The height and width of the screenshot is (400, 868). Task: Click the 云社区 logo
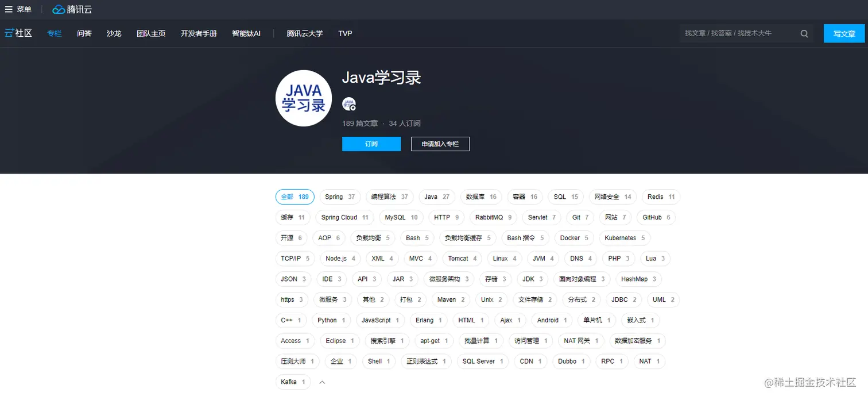[18, 33]
